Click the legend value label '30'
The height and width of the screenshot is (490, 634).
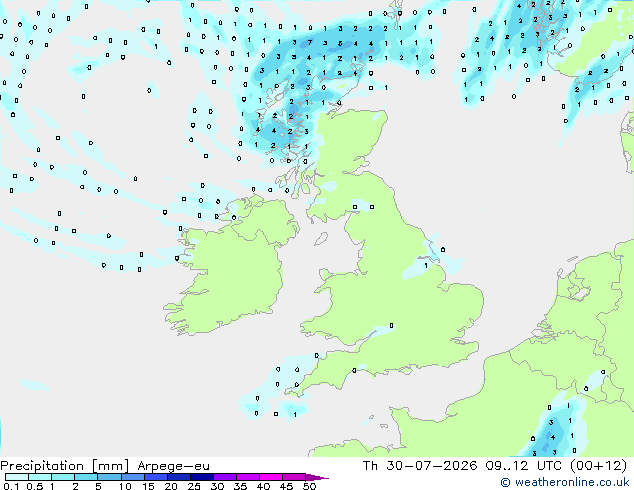click(217, 486)
